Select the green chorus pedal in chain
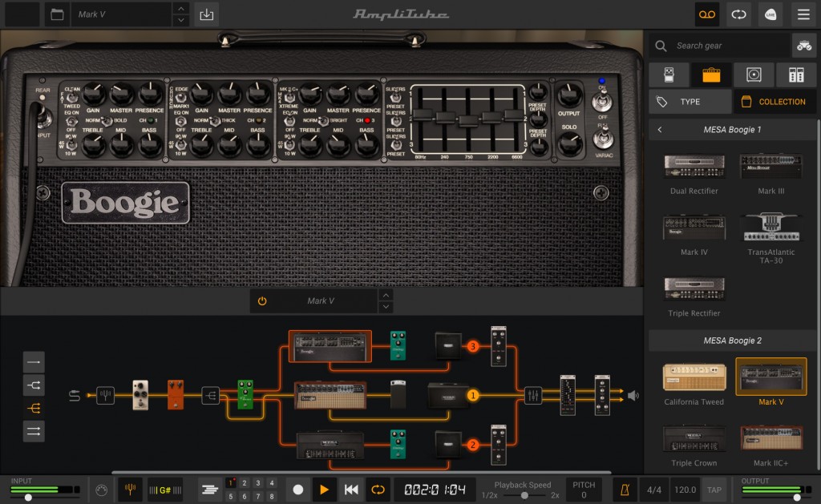The height and width of the screenshot is (504, 821). (x=245, y=394)
